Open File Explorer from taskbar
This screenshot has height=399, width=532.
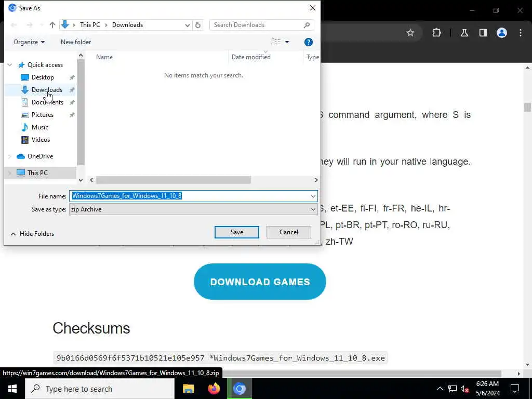click(x=188, y=389)
